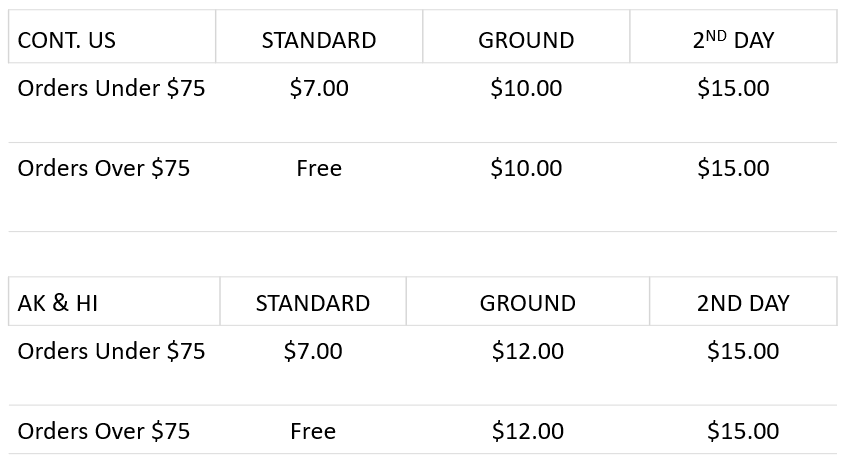The width and height of the screenshot is (845, 463).
Task: Select the STANDARD header in CONT. US table
Action: click(x=319, y=40)
